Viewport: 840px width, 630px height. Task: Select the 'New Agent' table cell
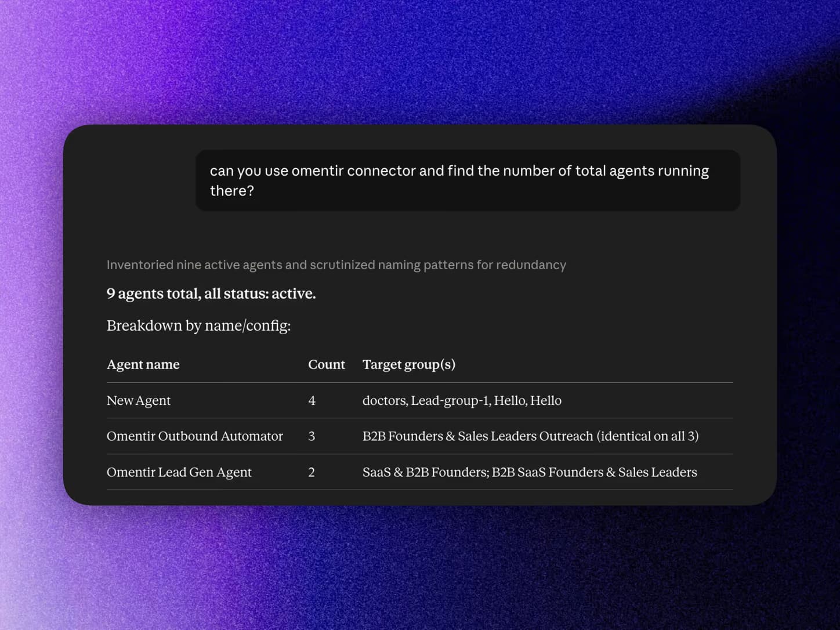[139, 400]
